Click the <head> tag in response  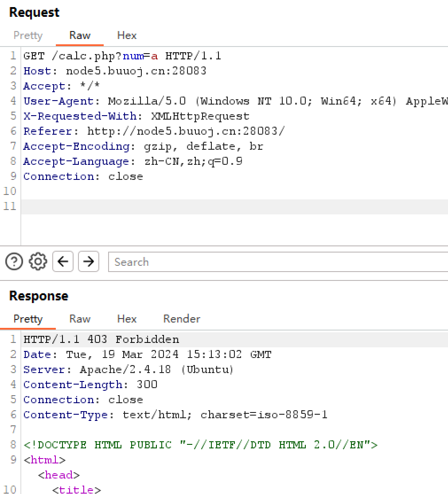(59, 475)
